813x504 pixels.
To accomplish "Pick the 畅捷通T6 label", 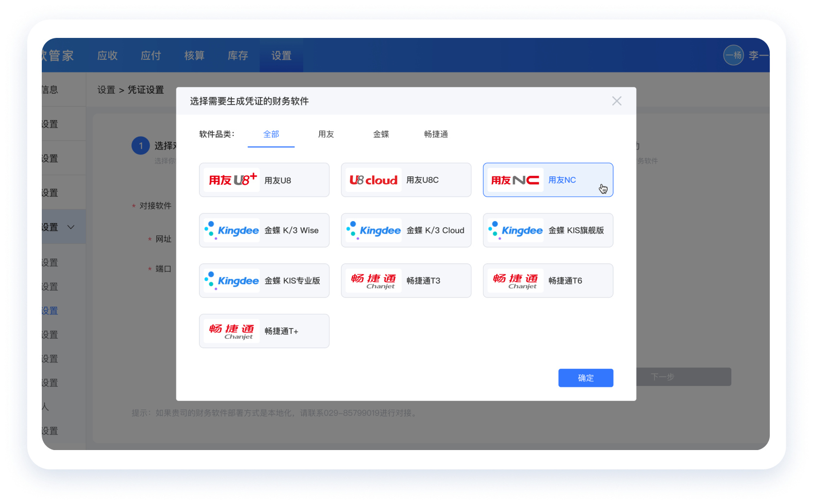I will coord(565,280).
